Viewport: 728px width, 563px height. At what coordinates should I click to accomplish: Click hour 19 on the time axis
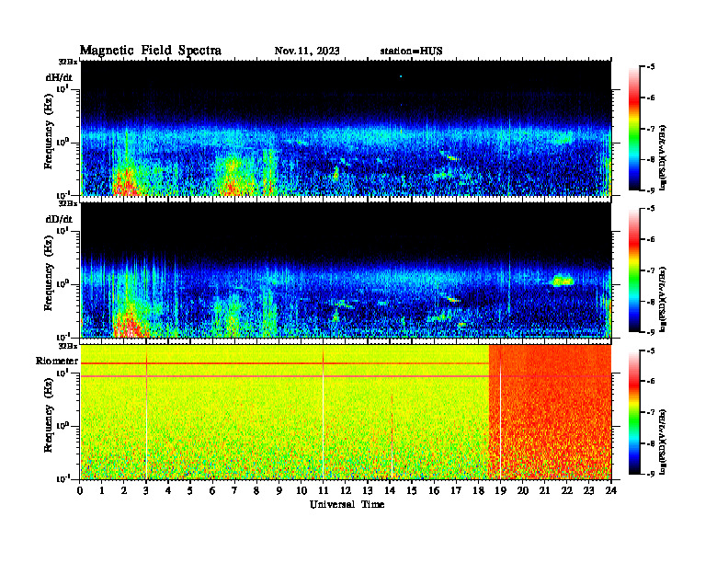[500, 490]
